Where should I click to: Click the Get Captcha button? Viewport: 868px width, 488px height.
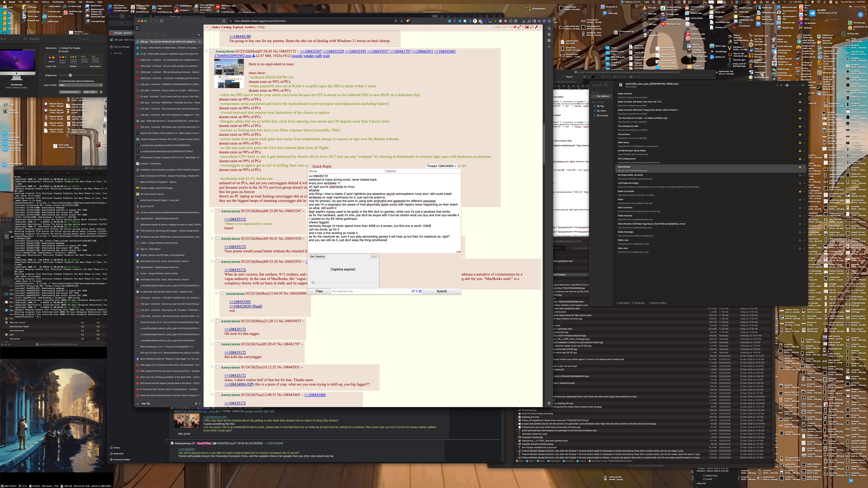317,257
